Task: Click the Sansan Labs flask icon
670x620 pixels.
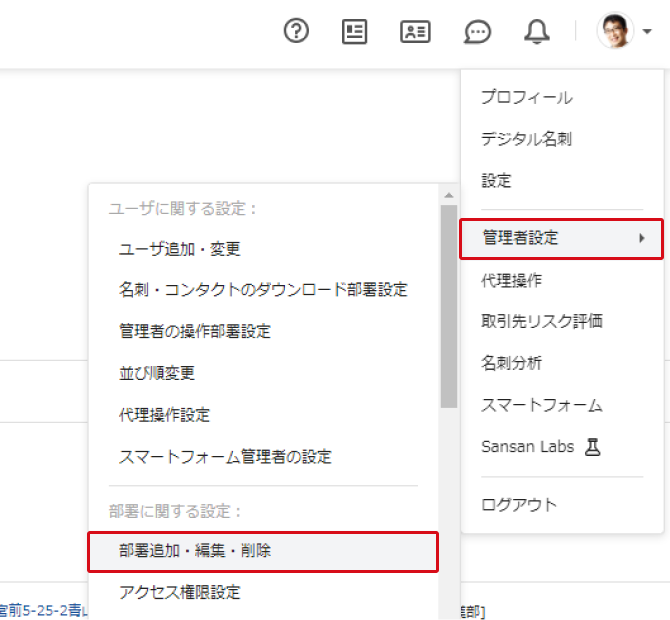Action: pyautogui.click(x=593, y=447)
